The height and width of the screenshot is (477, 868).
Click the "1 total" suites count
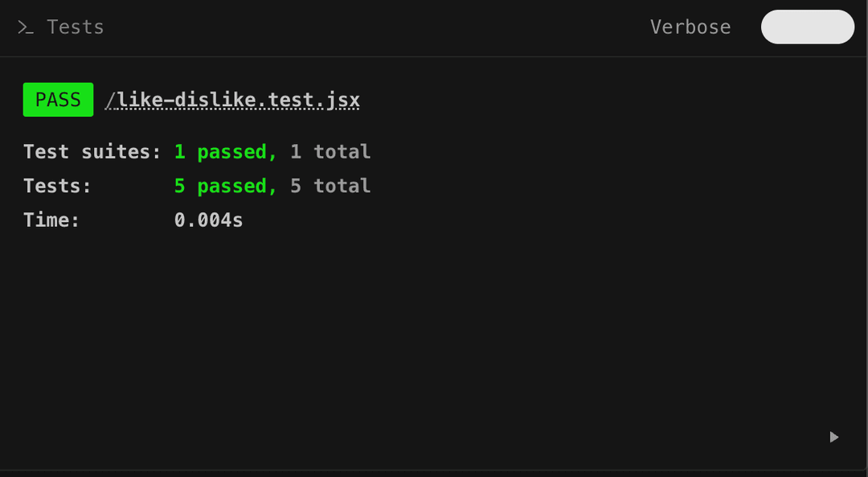click(330, 152)
